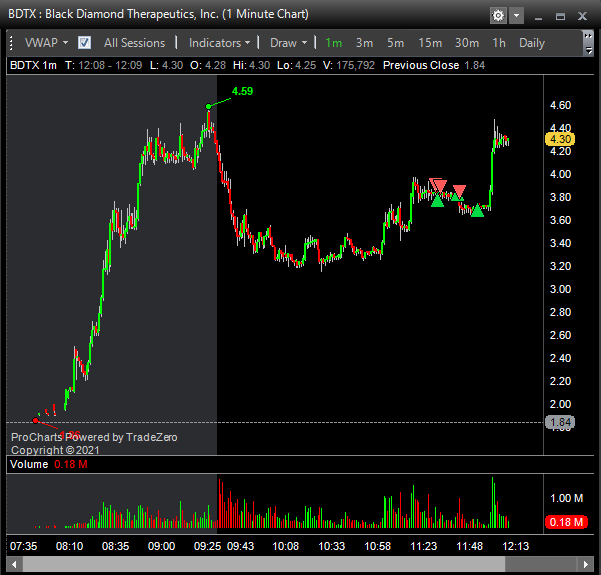
Task: Click the rightmost green buy triangle marker
Action: tap(477, 210)
